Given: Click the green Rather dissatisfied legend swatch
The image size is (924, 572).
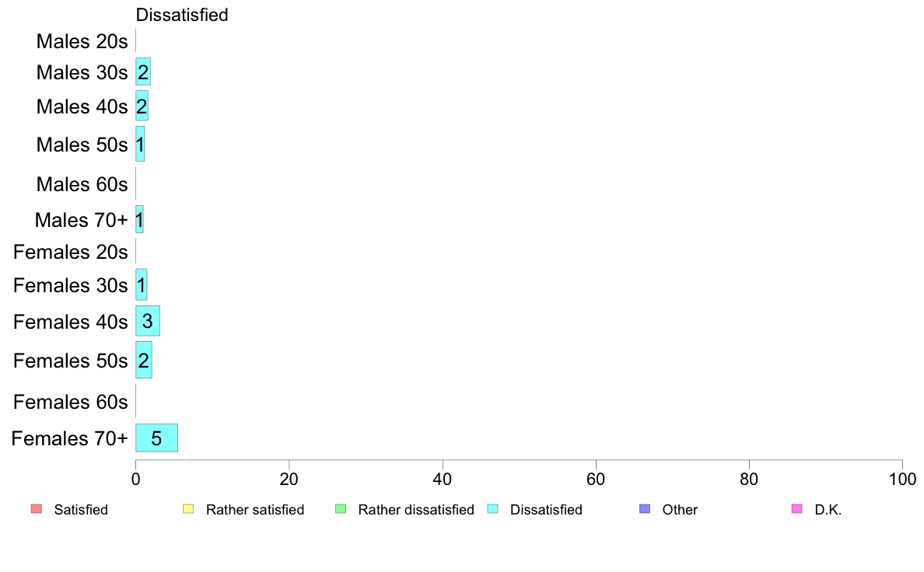Looking at the screenshot, I should pyautogui.click(x=341, y=509).
